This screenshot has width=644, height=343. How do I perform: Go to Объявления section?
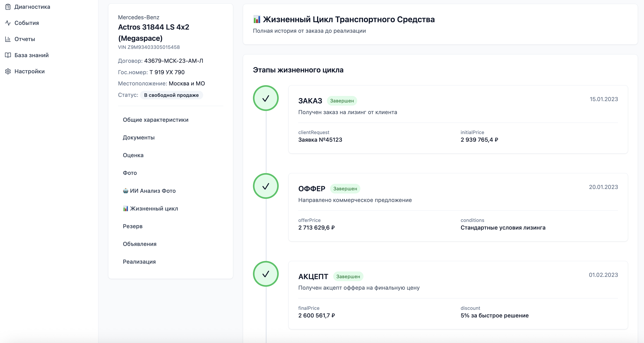click(139, 244)
